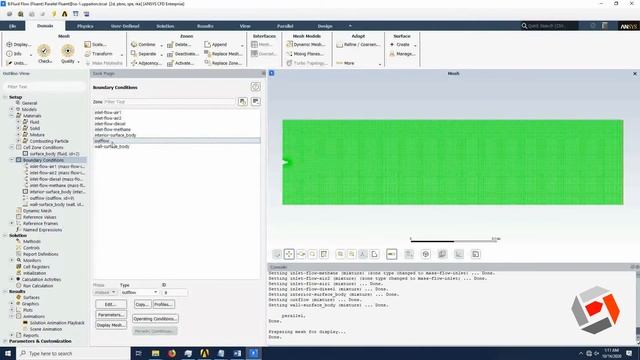Expand the Monitors tree node
This screenshot has height=360, width=640.
(x=12, y=260)
